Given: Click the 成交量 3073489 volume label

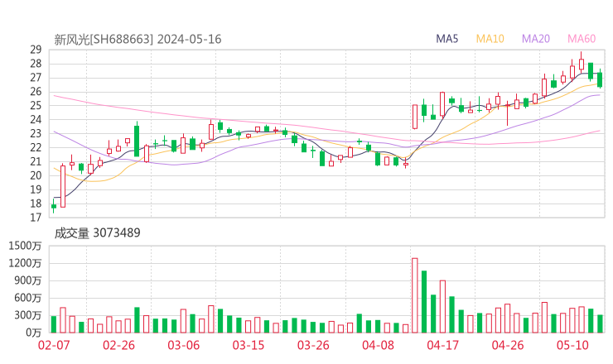Looking at the screenshot, I should tap(97, 233).
